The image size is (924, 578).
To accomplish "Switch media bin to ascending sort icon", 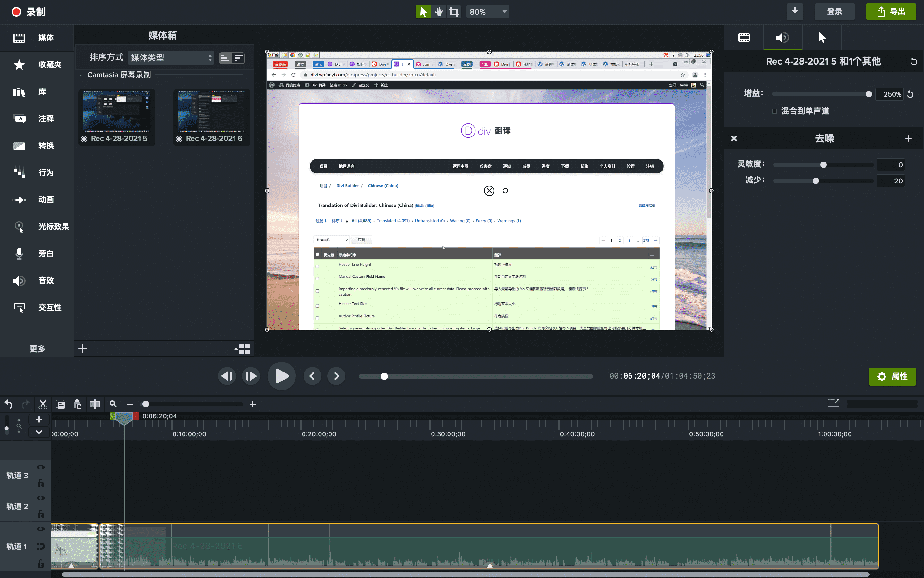I will point(225,58).
